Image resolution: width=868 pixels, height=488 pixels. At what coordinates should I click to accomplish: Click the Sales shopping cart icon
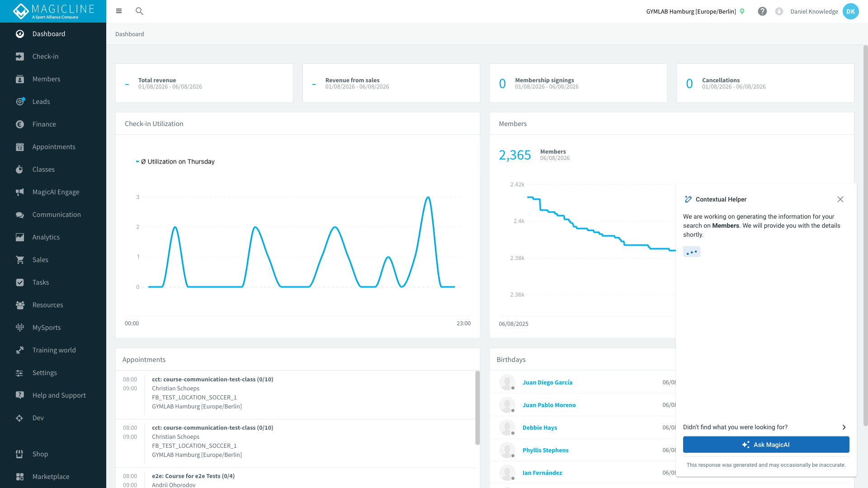(20, 260)
